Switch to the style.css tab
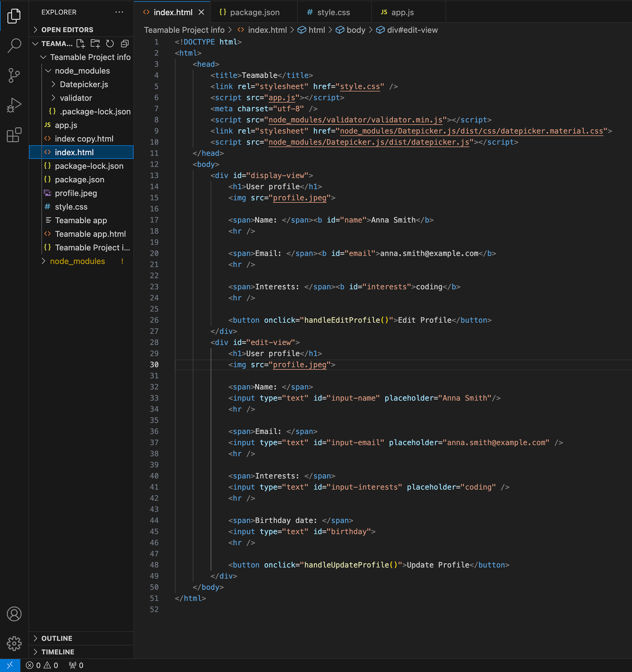632x672 pixels. [x=334, y=12]
